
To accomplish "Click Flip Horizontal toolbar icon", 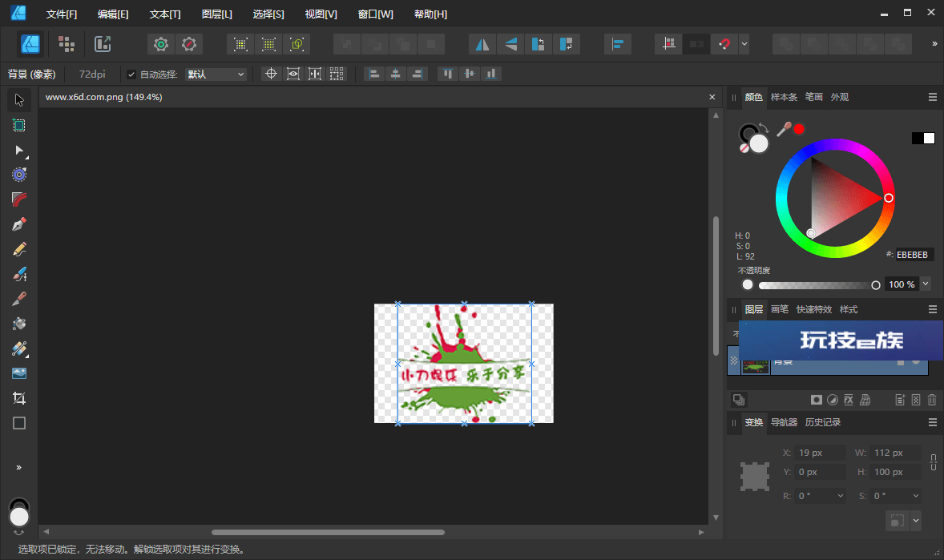I will [x=482, y=44].
